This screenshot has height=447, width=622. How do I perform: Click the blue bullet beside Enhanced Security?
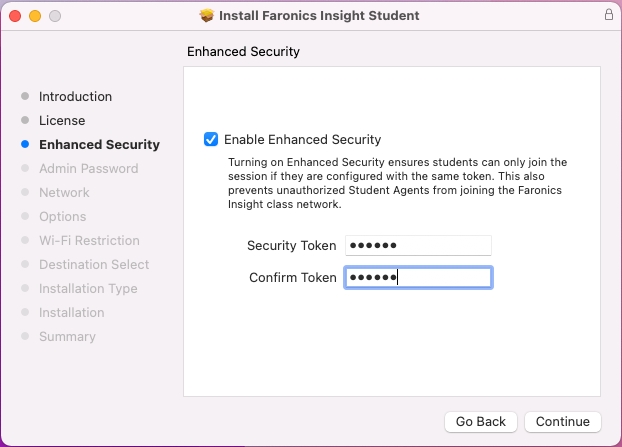25,145
